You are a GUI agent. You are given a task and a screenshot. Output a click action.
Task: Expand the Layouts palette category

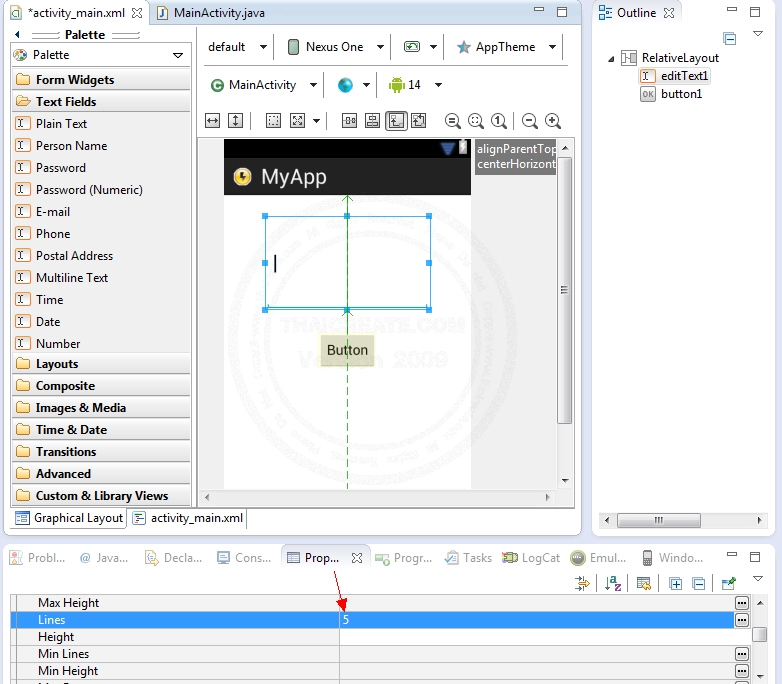pyautogui.click(x=57, y=364)
